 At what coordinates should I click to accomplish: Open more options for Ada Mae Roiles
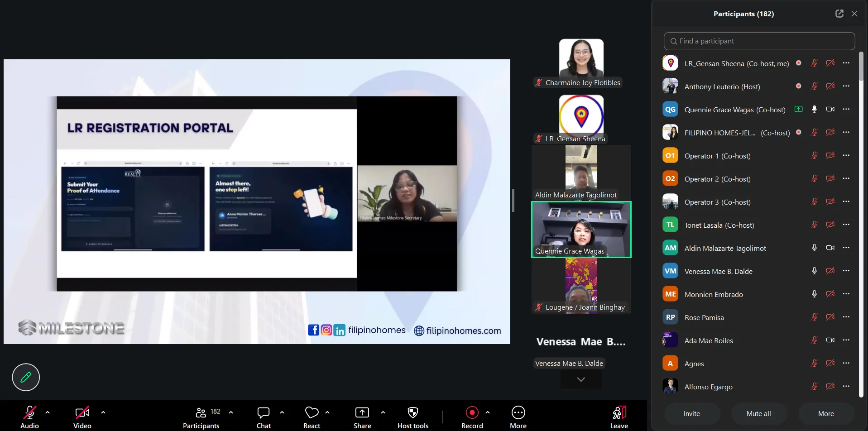pyautogui.click(x=846, y=340)
